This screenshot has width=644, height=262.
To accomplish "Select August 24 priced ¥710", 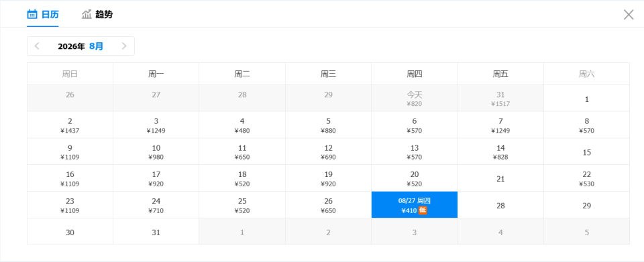I will (156, 204).
